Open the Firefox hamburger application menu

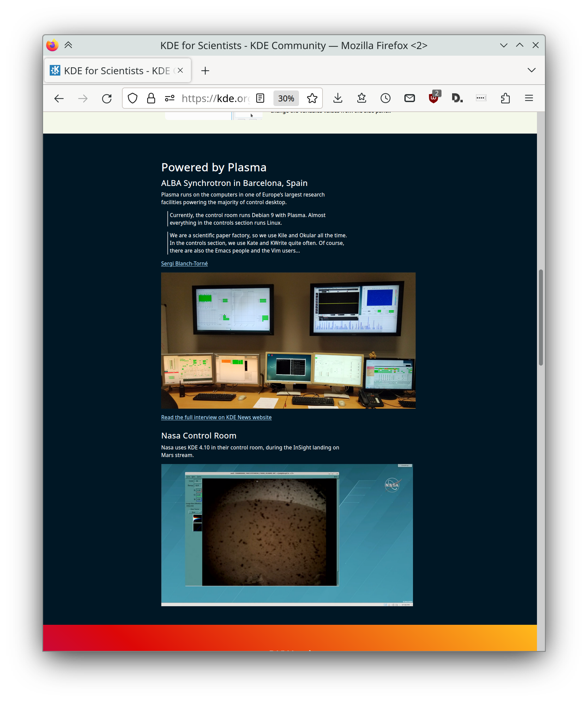point(529,98)
